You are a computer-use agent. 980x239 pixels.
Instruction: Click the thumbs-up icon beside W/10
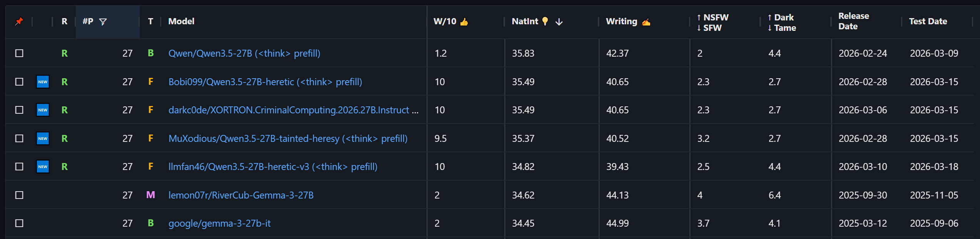pyautogui.click(x=464, y=22)
